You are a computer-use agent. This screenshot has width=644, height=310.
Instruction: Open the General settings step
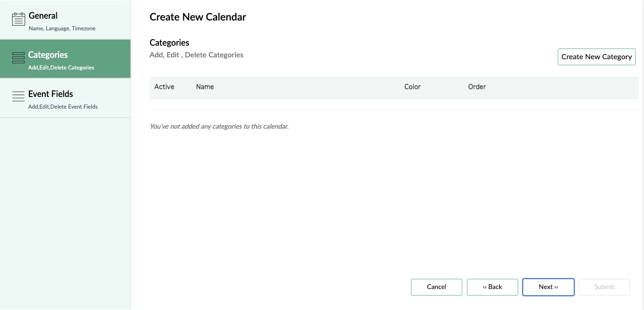pos(43,15)
